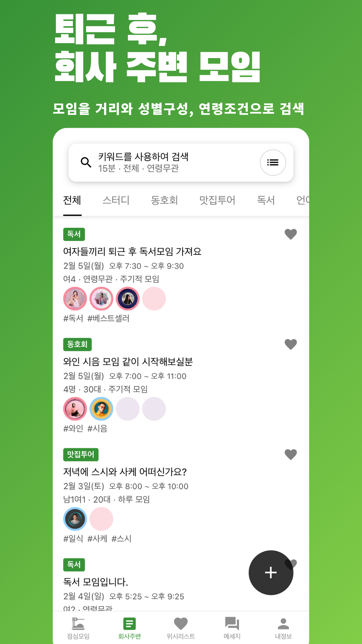Screen dimensions: 362x644
Task: Tap the dark plus floating button
Action: pos(271,573)
